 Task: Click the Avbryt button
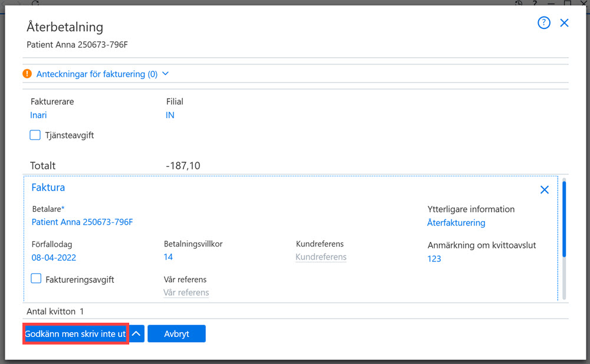point(176,333)
